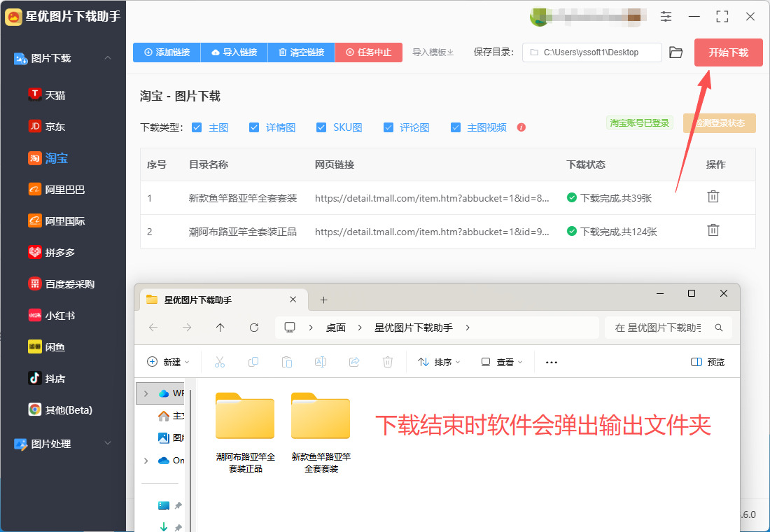Add a new Explorer tab with plus
Viewport: 770px width, 532px height.
pos(323,300)
